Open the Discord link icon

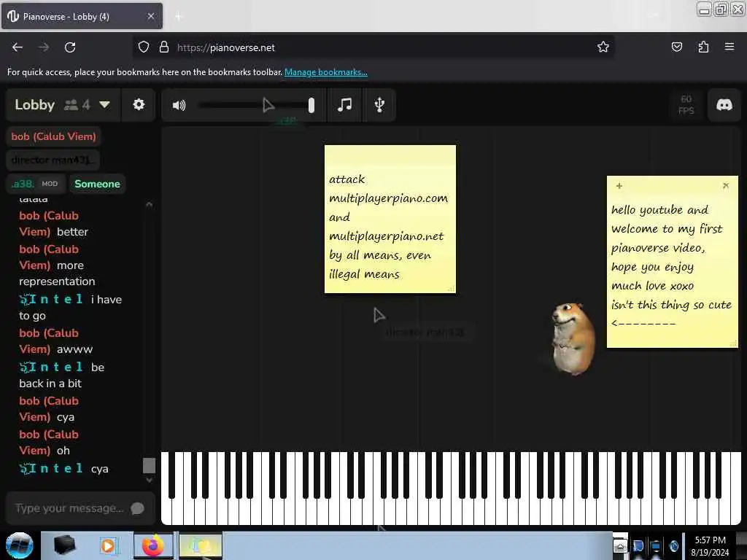click(724, 105)
